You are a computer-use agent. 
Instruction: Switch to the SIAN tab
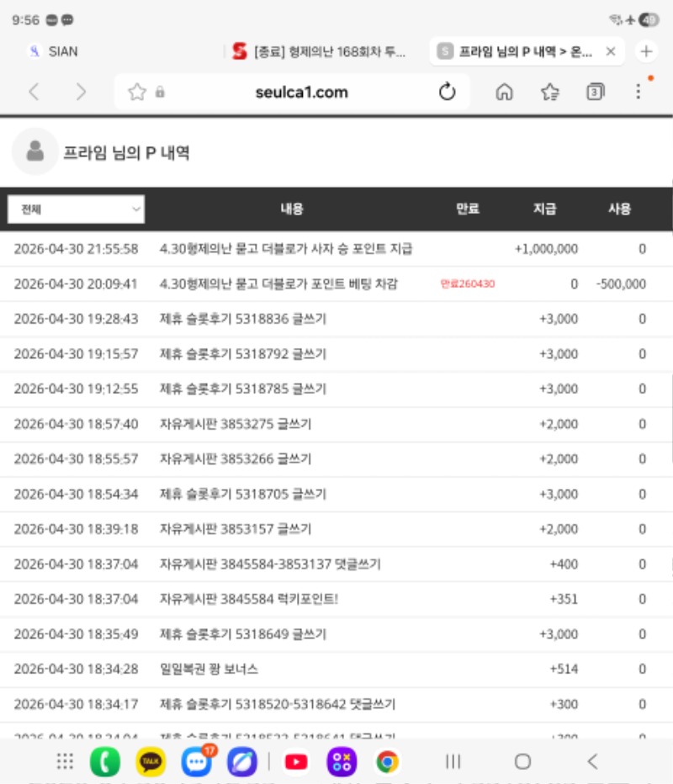[63, 51]
